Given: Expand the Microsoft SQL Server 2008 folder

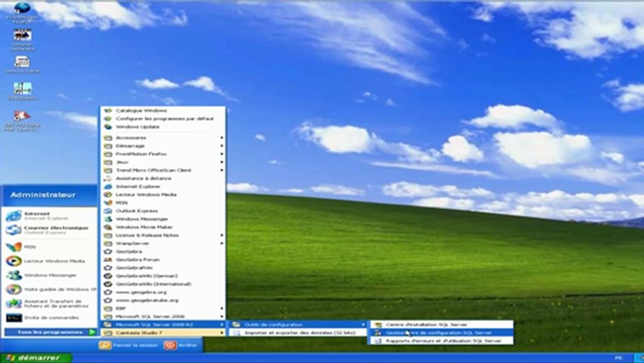Looking at the screenshot, I should (x=163, y=316).
